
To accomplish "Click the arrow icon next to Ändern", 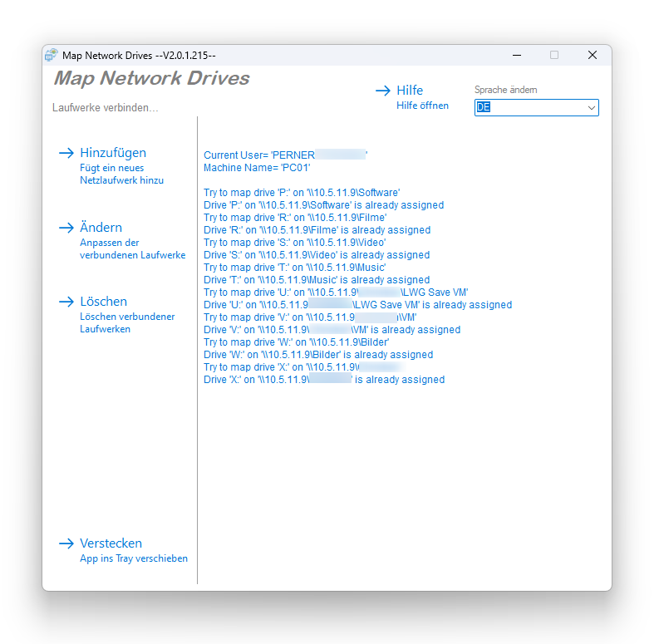I will [66, 228].
